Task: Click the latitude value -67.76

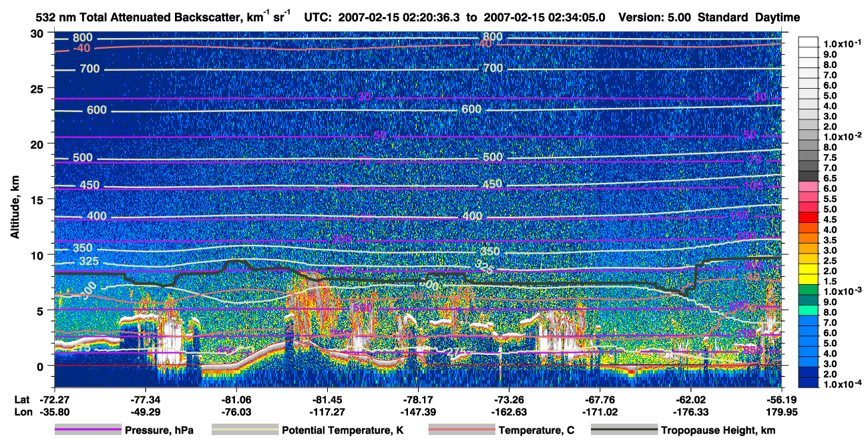Action: [600, 399]
